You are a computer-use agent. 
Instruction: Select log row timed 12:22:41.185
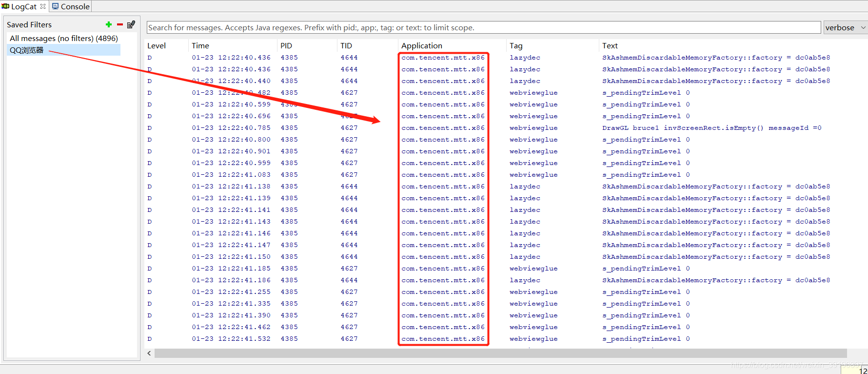[506, 269]
